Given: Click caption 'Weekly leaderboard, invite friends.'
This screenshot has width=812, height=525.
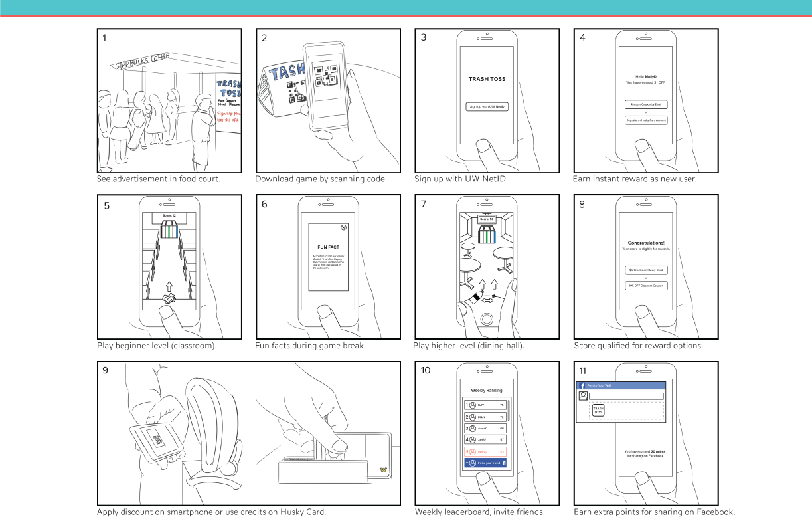Looking at the screenshot, I should 480,512.
